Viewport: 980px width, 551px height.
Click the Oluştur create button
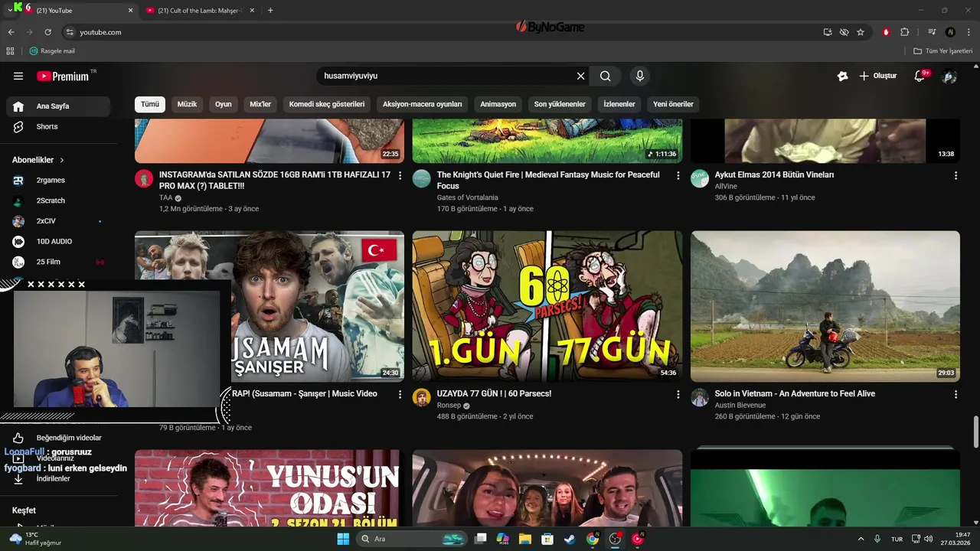tap(877, 76)
